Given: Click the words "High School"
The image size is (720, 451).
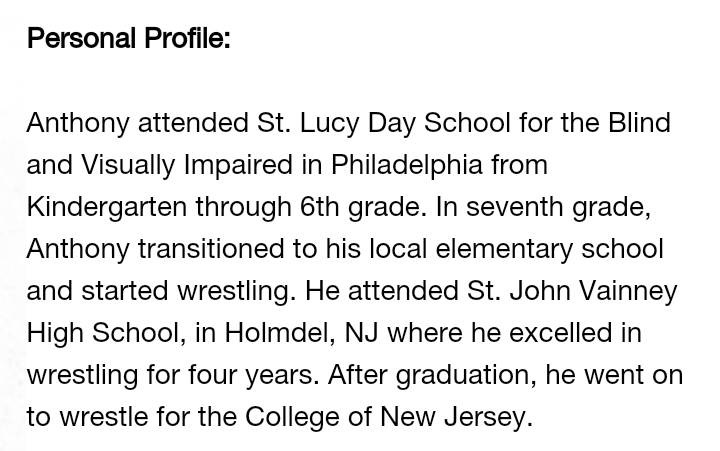Looking at the screenshot, I should click(98, 333).
